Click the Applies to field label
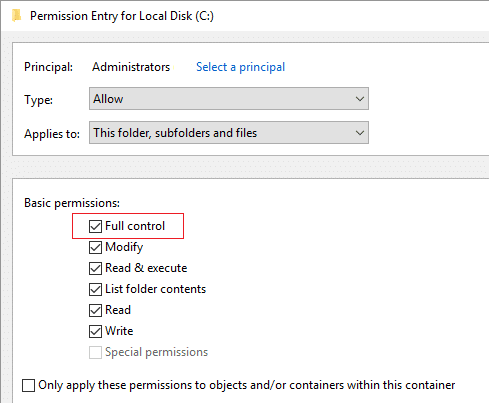This screenshot has height=403, width=489. coord(52,134)
